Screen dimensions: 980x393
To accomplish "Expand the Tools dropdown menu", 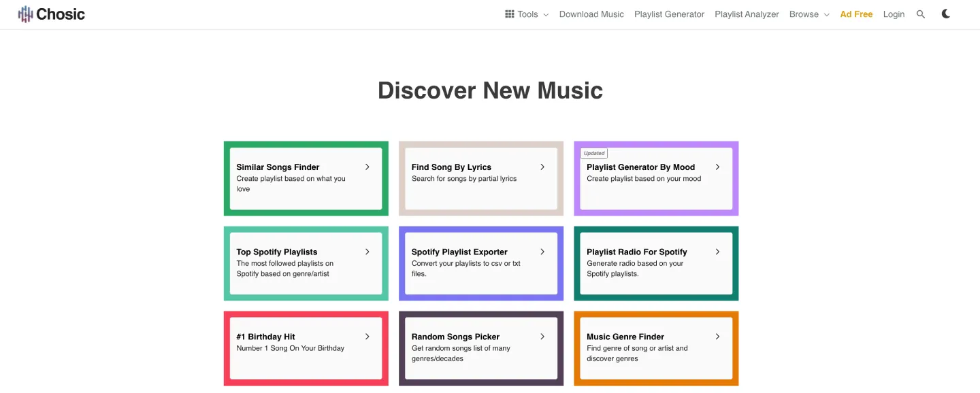I will click(527, 14).
